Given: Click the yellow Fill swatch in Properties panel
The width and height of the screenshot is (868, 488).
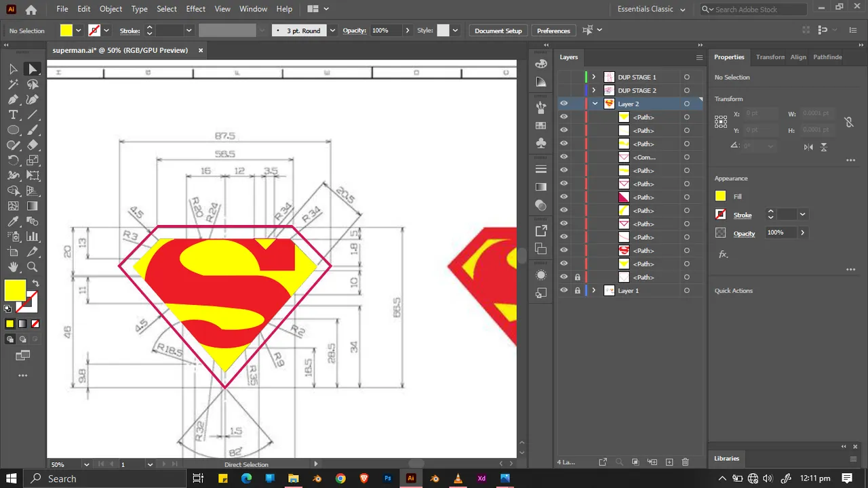Looking at the screenshot, I should click(x=721, y=196).
